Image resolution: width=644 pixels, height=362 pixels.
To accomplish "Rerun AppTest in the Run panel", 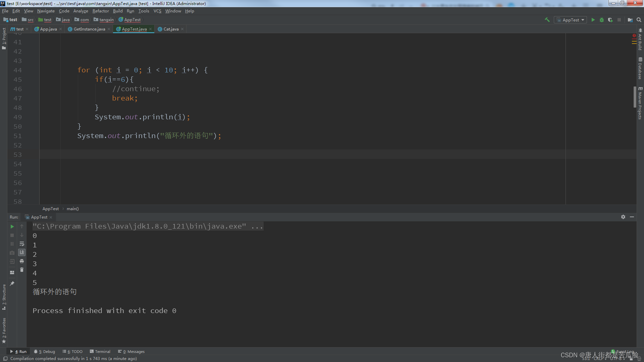I will pos(12,227).
